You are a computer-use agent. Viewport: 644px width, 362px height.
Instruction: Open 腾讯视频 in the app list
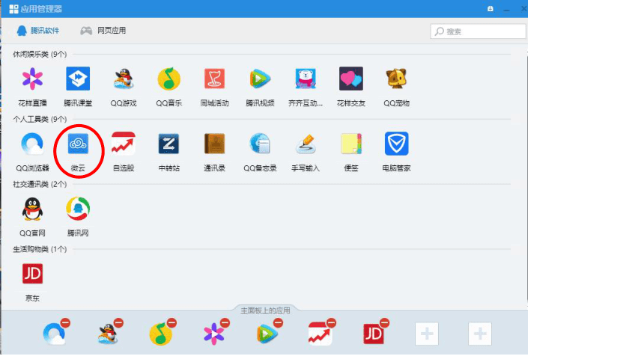click(260, 79)
